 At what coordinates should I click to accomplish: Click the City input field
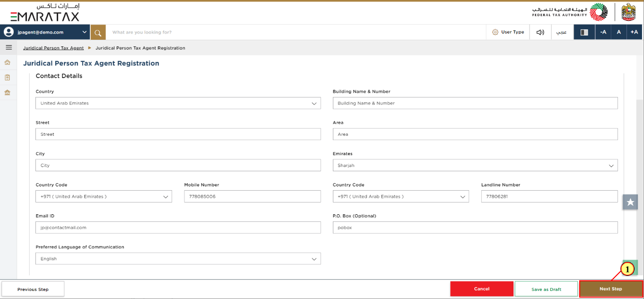click(x=178, y=166)
